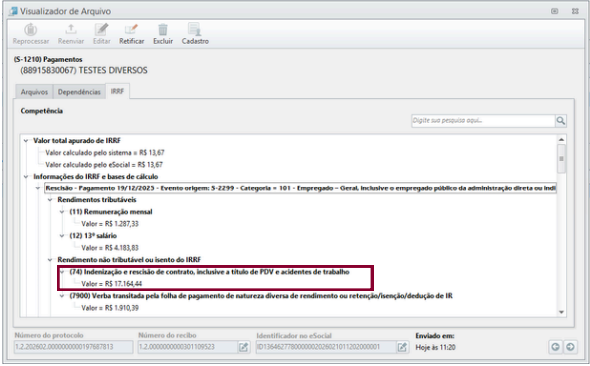
Task: Collapse the Rescisão - Pagamento 19/12/2025 node
Action: 38,188
